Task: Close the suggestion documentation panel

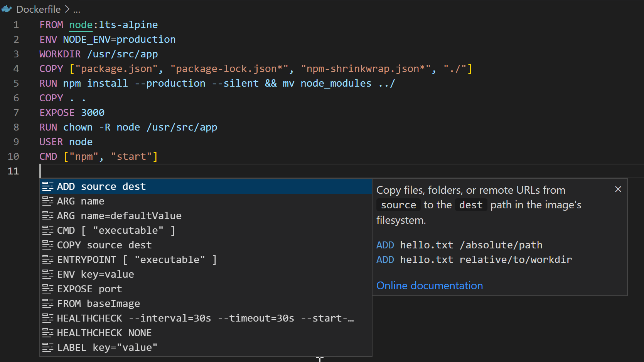Action: (x=618, y=189)
